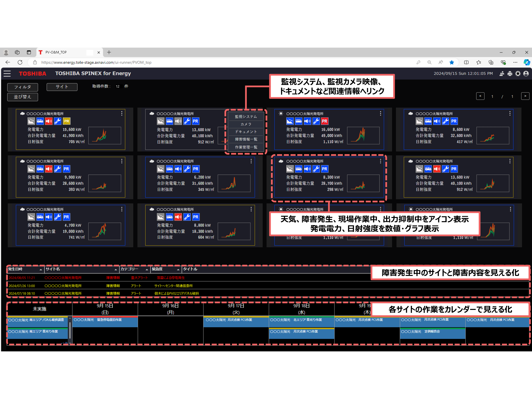Image resolution: width=532 pixels, height=399 pixels.
Task: Reload the page with browser refresh icon
Action: click(20, 62)
